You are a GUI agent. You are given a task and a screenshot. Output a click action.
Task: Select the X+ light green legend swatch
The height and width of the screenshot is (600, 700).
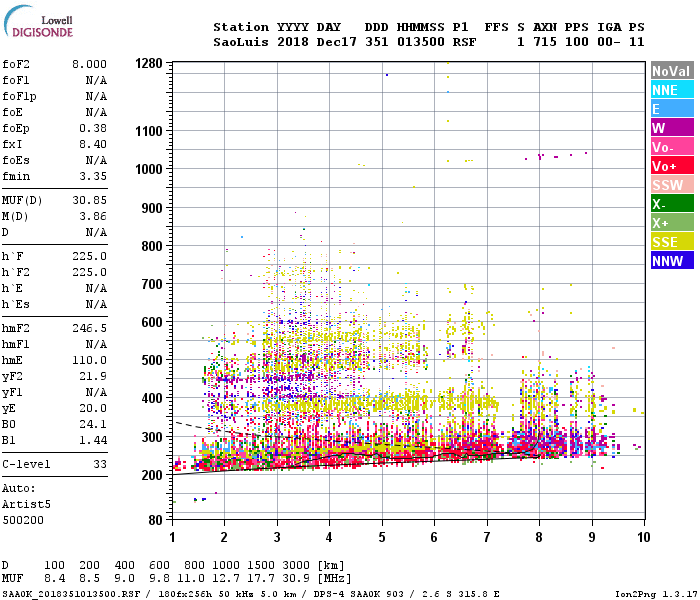[672, 223]
